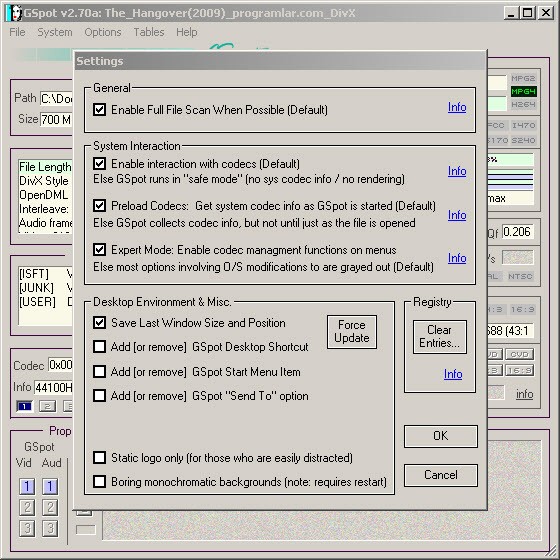The height and width of the screenshot is (560, 560).
Task: Open the Tables menu
Action: [149, 32]
